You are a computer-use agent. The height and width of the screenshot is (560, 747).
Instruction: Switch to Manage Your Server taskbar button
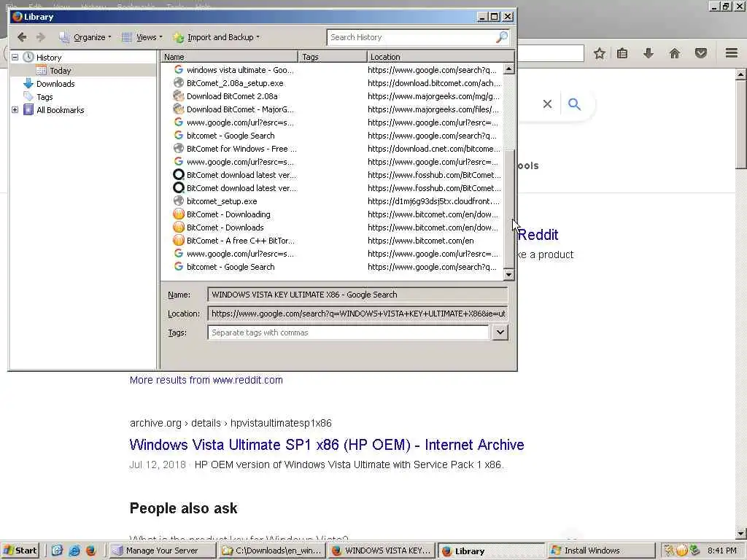click(x=161, y=551)
